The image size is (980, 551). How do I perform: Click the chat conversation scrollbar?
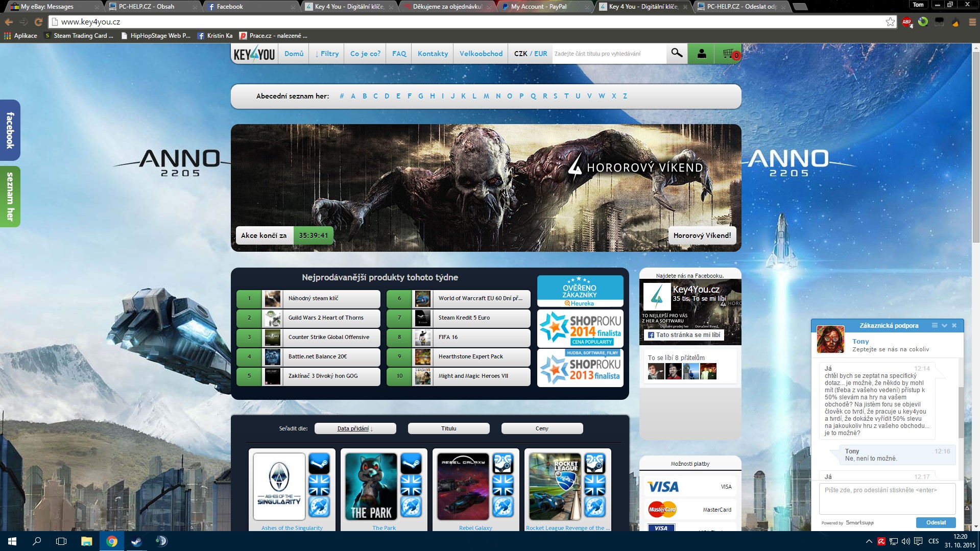pyautogui.click(x=961, y=413)
